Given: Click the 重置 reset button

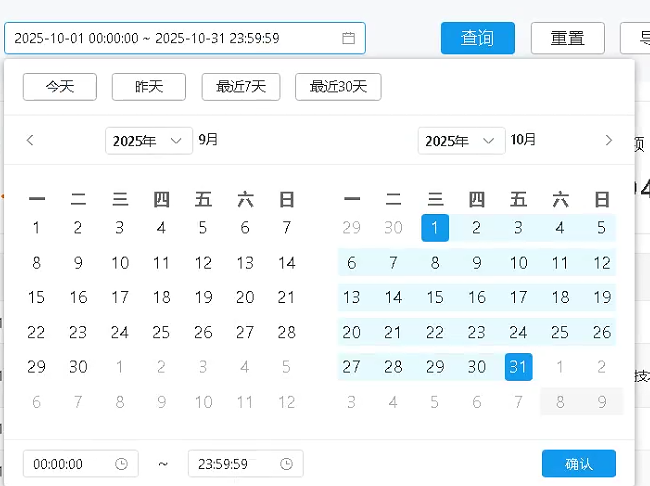Looking at the screenshot, I should (x=568, y=38).
